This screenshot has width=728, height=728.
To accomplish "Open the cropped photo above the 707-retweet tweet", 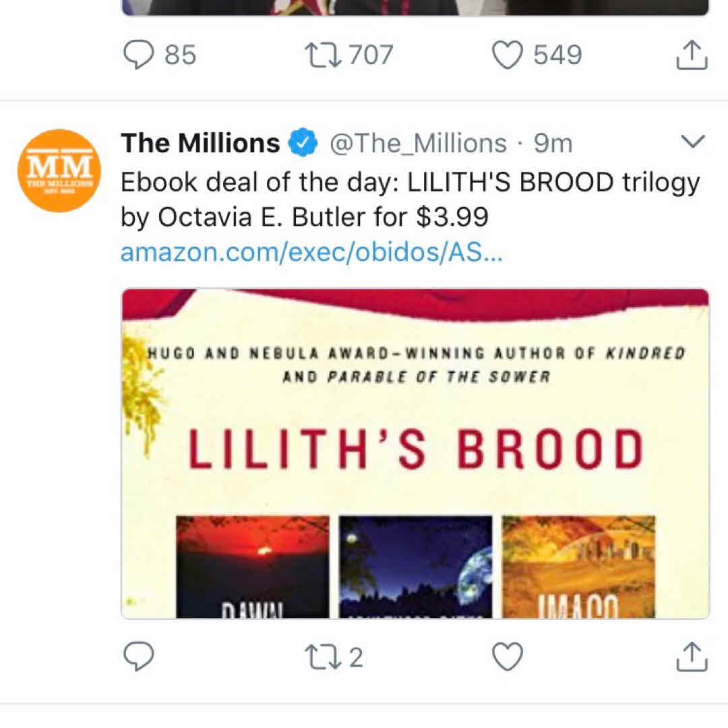I will click(x=415, y=7).
